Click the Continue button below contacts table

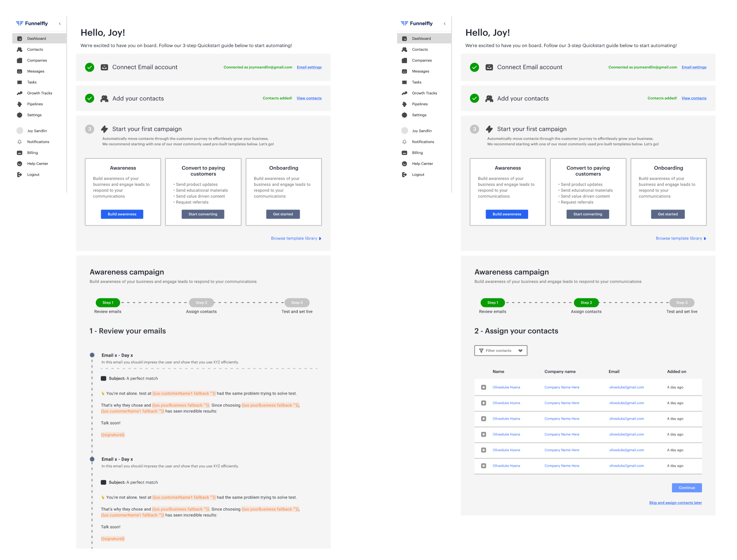point(687,488)
